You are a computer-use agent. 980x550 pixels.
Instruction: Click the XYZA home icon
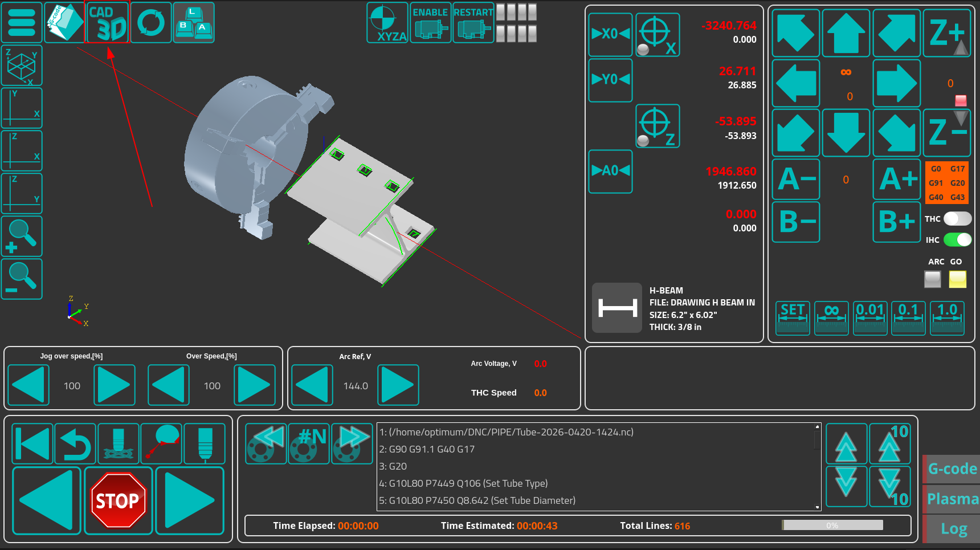(x=387, y=23)
